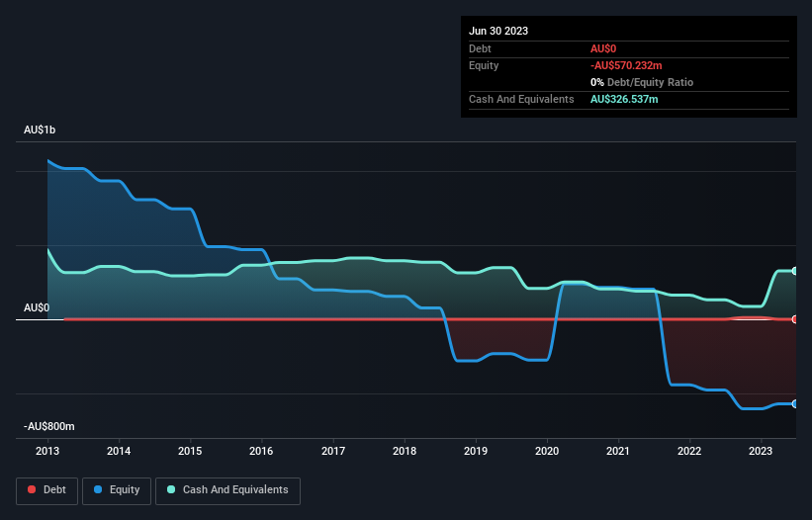
Task: Select the teal Cash endpoint marker on the chart
Action: [795, 271]
